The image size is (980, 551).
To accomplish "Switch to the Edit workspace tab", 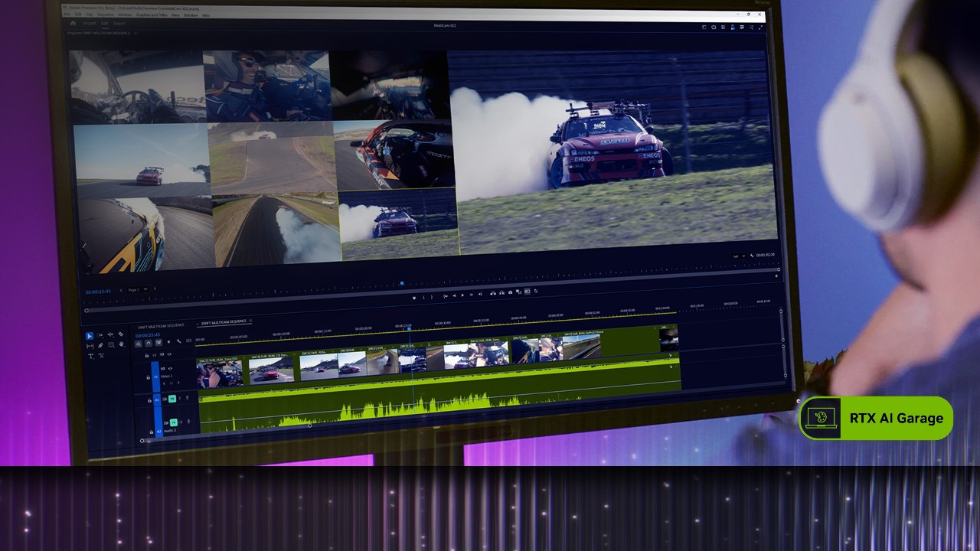I will (105, 23).
